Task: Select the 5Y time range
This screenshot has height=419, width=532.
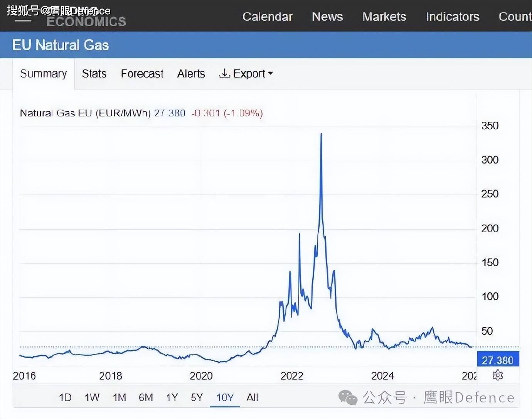Action: tap(197, 397)
